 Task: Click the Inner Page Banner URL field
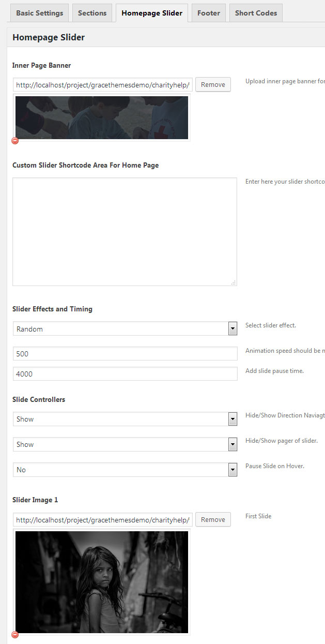tap(103, 85)
